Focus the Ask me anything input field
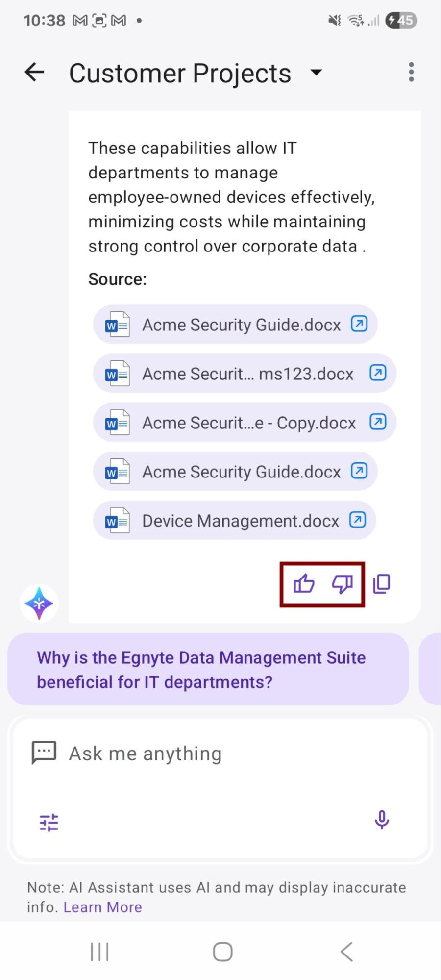Viewport: 441px width, 980px height. click(x=220, y=754)
